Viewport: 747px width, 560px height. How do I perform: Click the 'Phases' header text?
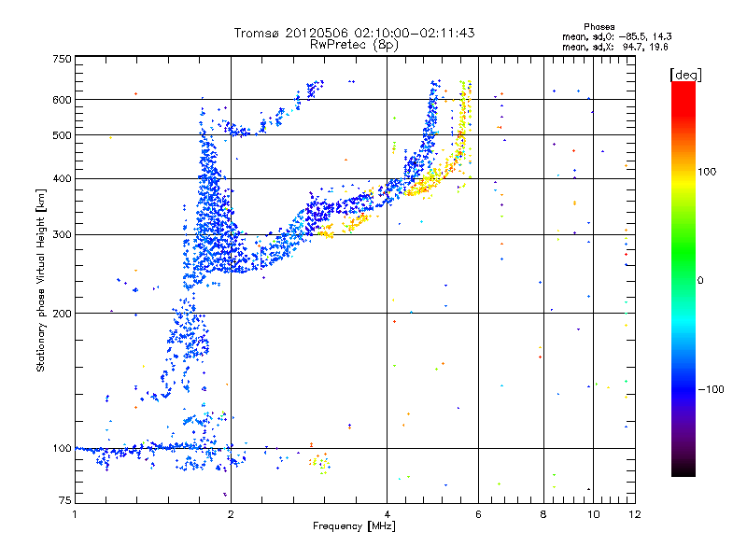599,27
